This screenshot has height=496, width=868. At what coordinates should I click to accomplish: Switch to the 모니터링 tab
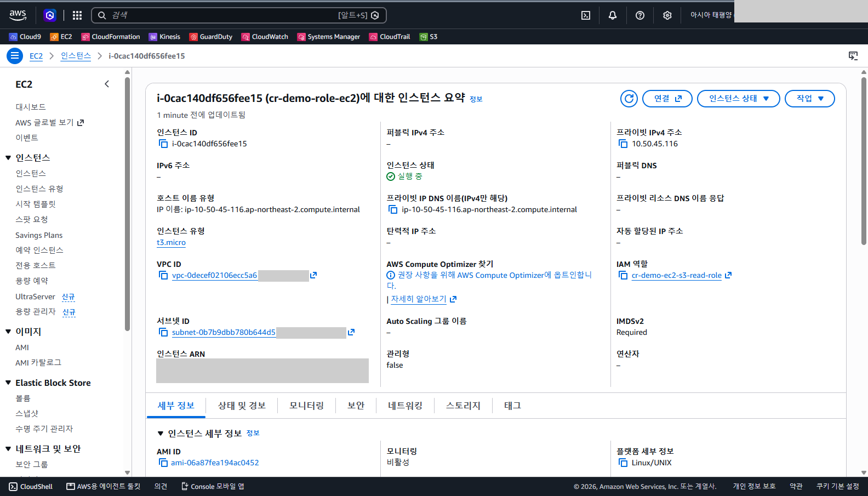(306, 406)
